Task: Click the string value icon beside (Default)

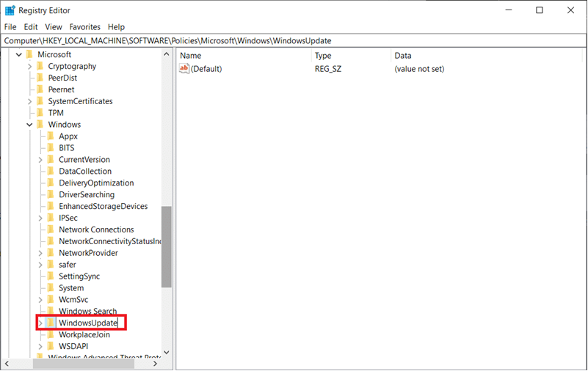Action: (x=184, y=68)
